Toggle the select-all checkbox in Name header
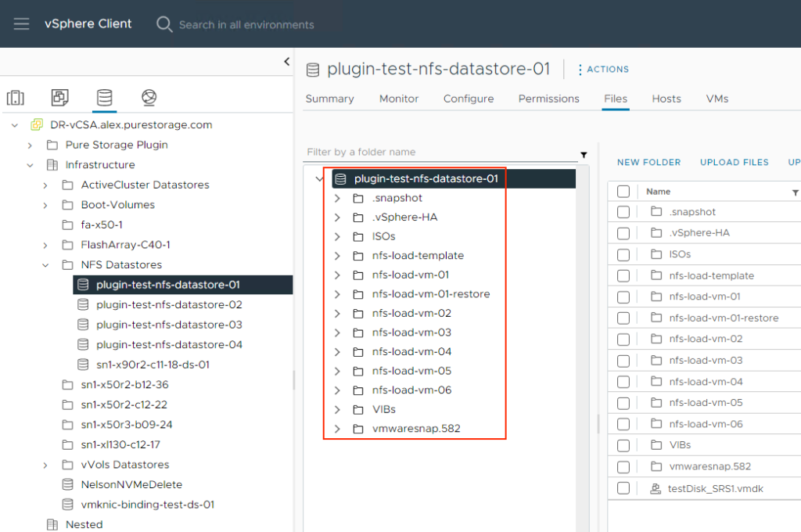 pyautogui.click(x=623, y=191)
